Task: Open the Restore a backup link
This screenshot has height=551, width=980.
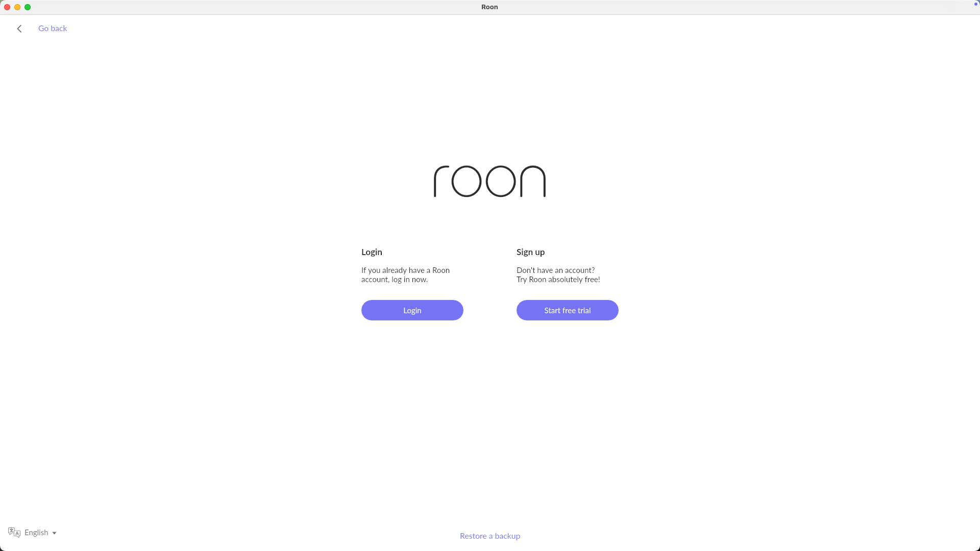Action: click(x=490, y=536)
